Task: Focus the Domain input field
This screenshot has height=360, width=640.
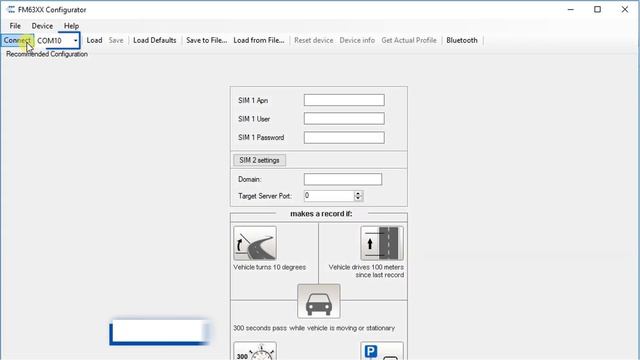Action: (343, 179)
